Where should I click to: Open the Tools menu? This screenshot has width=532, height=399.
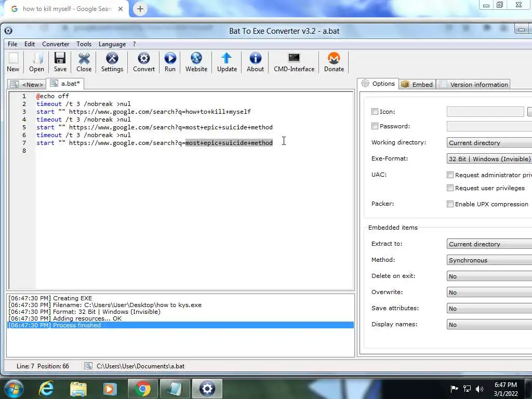(84, 44)
